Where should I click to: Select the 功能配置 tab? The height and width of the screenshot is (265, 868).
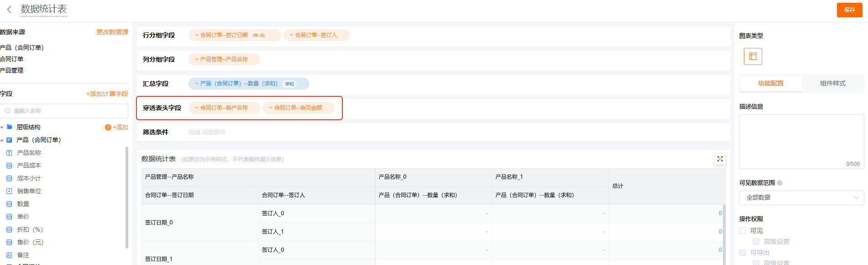point(770,83)
